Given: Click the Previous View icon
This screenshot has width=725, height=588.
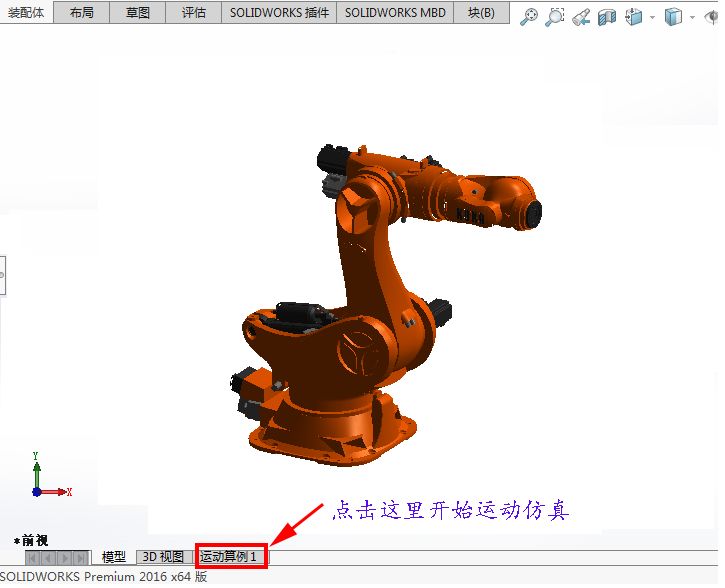Looking at the screenshot, I should pos(581,17).
